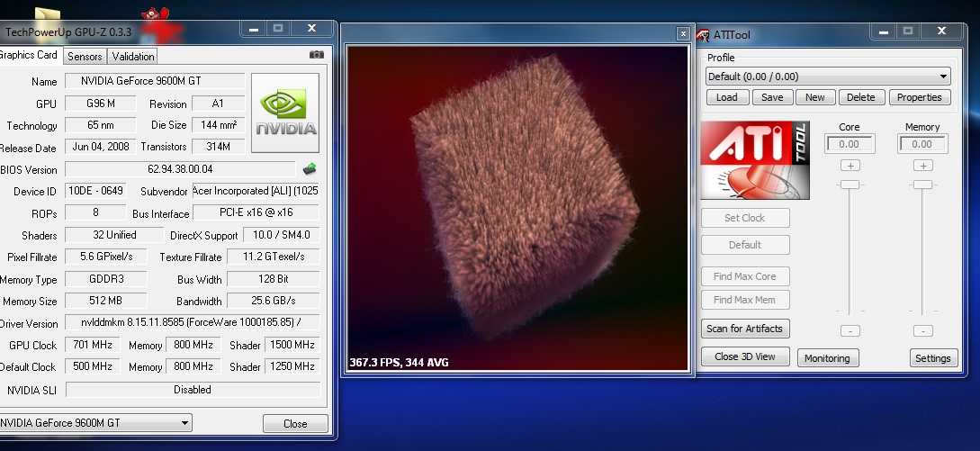The width and height of the screenshot is (980, 451).
Task: Click the disabled Default clock button
Action: [x=745, y=245]
